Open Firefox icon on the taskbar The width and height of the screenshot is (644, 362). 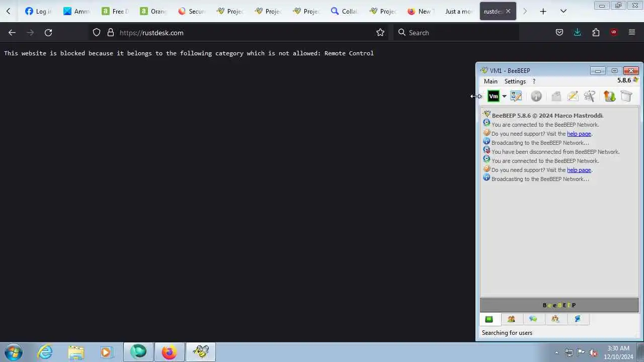[x=169, y=352]
